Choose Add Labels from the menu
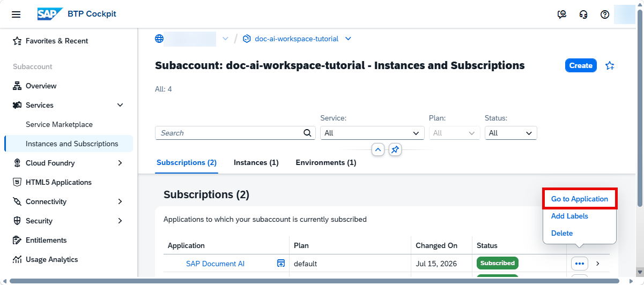 coord(569,216)
